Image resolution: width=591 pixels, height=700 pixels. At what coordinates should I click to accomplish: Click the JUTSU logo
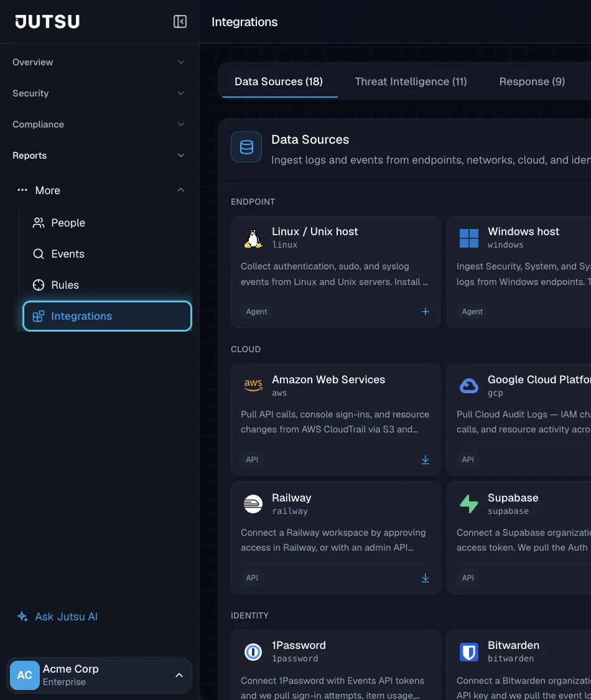click(x=47, y=21)
